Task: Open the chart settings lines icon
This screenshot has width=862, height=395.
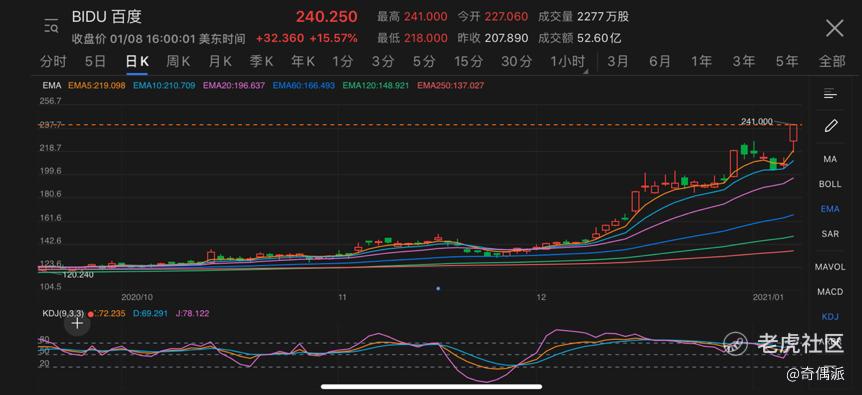Action: click(830, 94)
